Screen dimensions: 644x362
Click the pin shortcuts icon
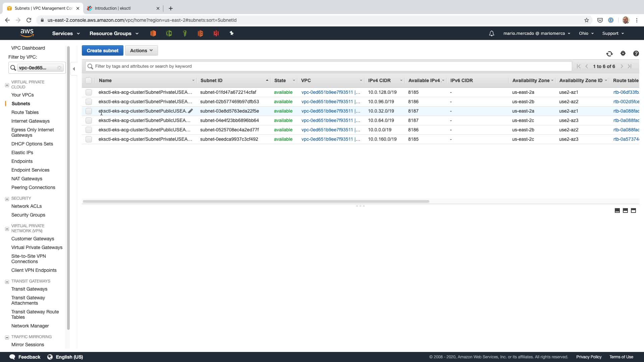231,33
